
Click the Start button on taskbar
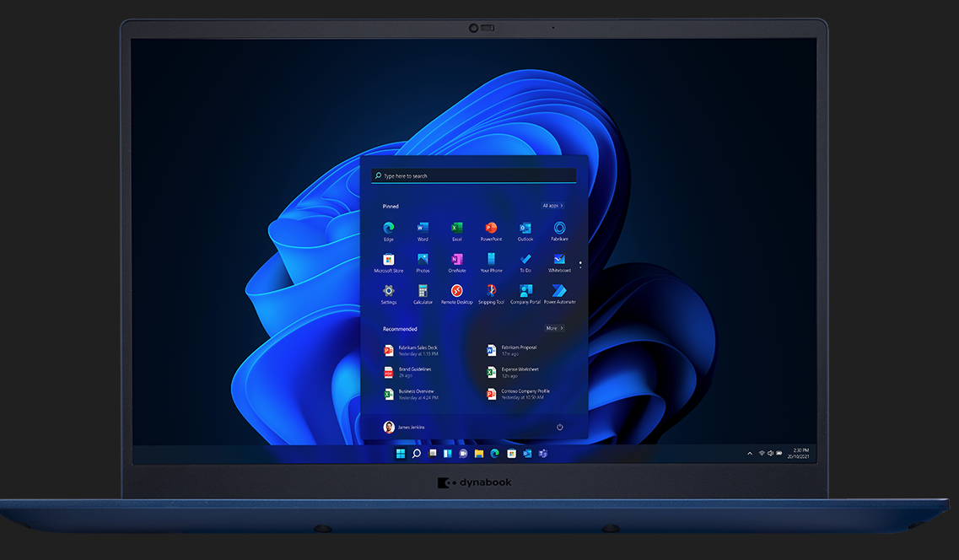click(401, 454)
